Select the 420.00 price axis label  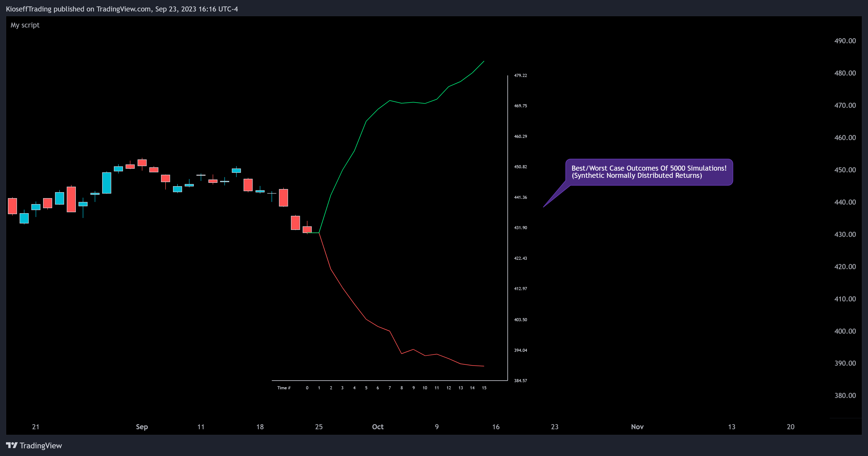click(x=845, y=267)
